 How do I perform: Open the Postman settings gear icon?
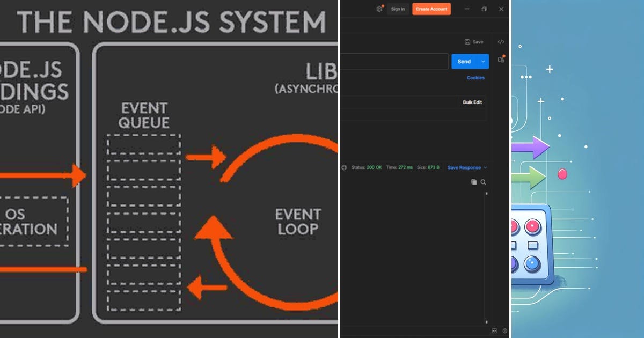pyautogui.click(x=379, y=9)
